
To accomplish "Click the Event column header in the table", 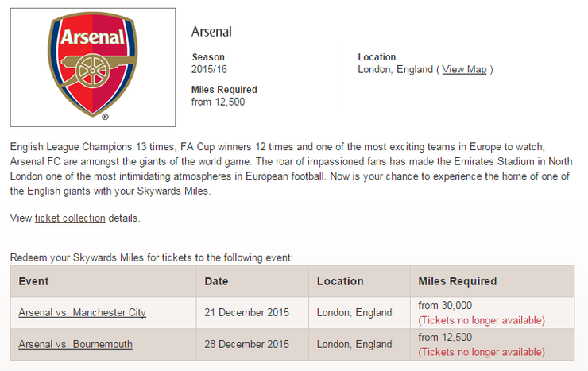I will (x=34, y=281).
